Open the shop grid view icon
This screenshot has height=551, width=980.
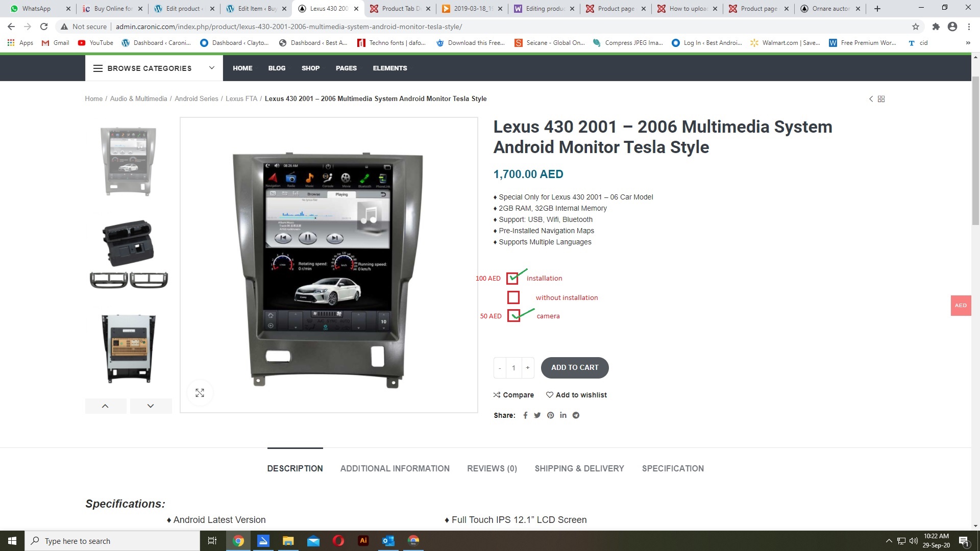(x=881, y=99)
